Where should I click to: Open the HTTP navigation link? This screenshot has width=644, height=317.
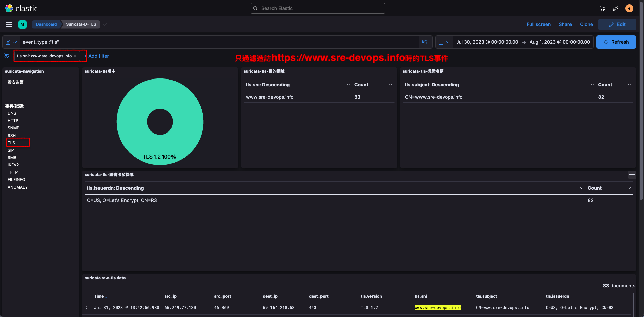[x=13, y=121]
